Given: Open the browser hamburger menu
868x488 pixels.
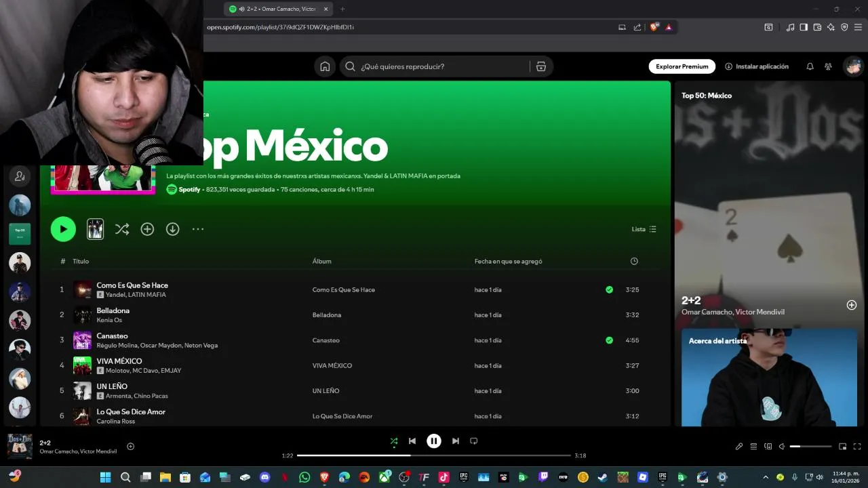Looking at the screenshot, I should coord(858,27).
